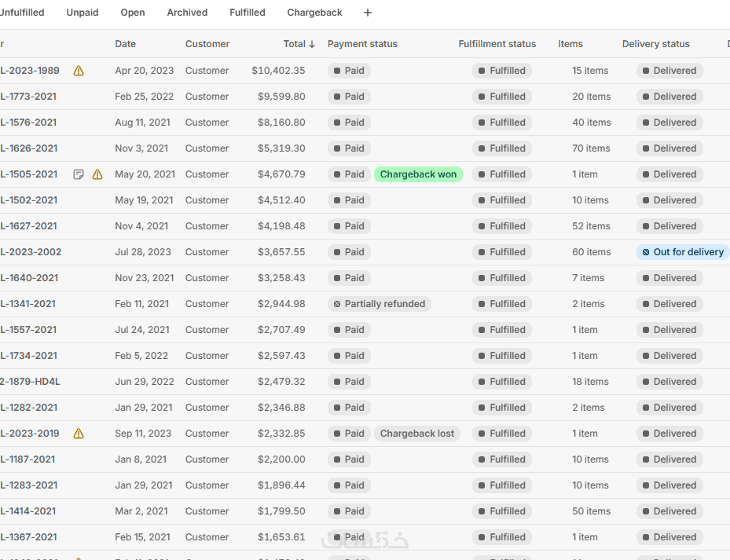Switch to the Unpaid tab

pos(83,13)
